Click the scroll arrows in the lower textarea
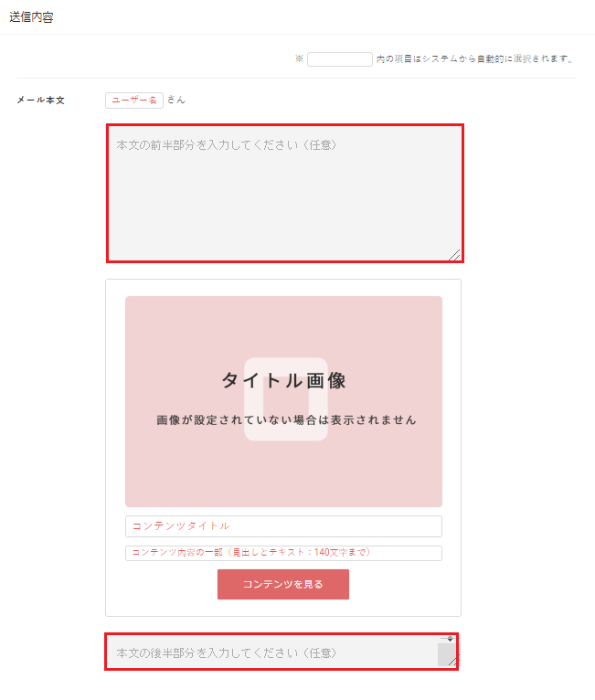 coord(450,639)
